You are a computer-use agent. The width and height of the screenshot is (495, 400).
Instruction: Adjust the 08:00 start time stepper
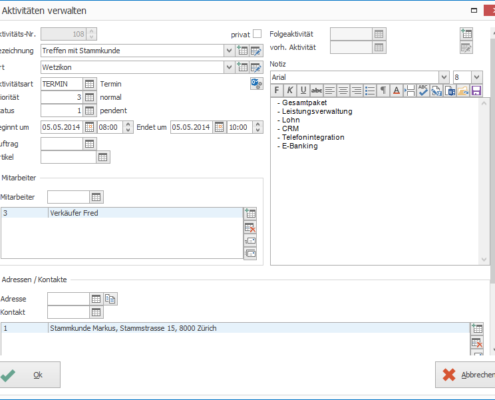(128, 127)
